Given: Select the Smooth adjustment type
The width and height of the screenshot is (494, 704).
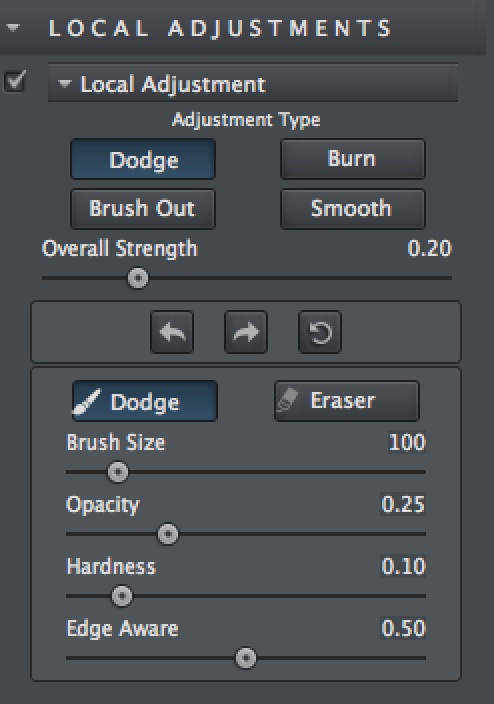Looking at the screenshot, I should [353, 209].
